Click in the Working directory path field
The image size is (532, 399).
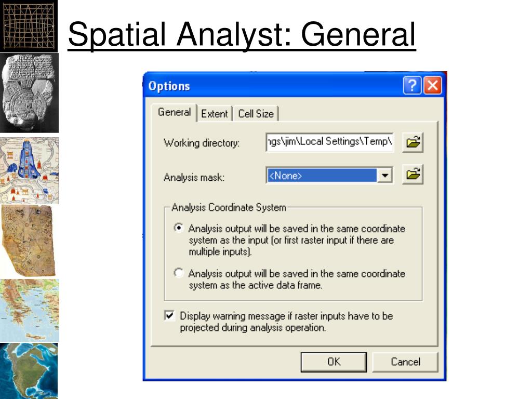click(x=329, y=142)
